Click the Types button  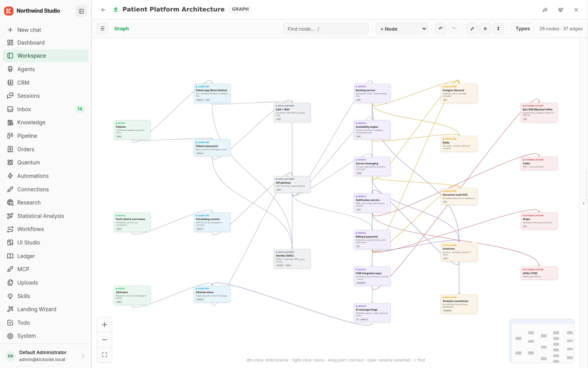click(x=522, y=29)
